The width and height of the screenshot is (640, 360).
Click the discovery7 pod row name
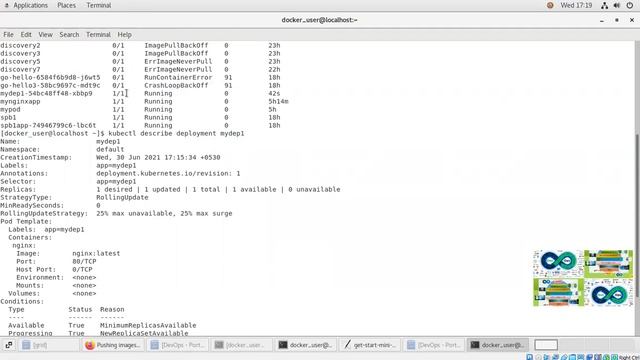click(x=20, y=69)
